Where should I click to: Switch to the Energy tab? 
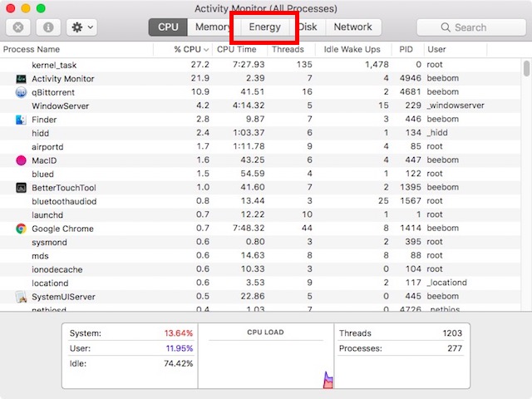coord(264,27)
